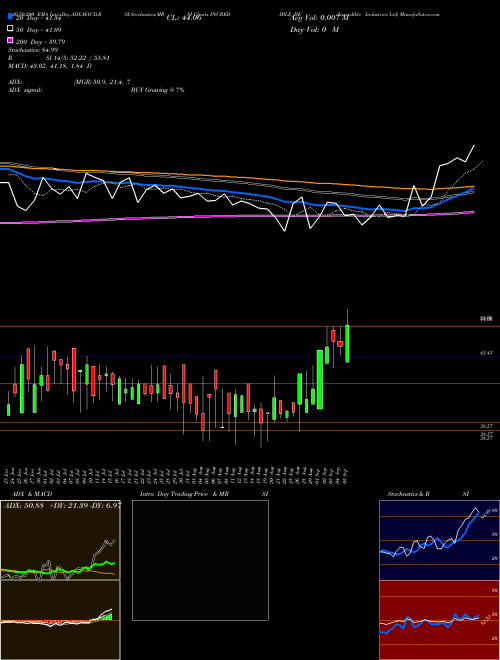500x660 pixels.
Task: Click the ADX signal label
Action: coord(25,90)
